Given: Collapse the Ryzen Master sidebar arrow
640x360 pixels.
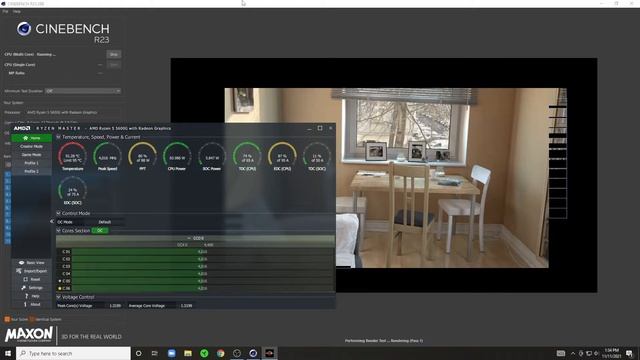Looking at the screenshot, I should tap(52, 221).
